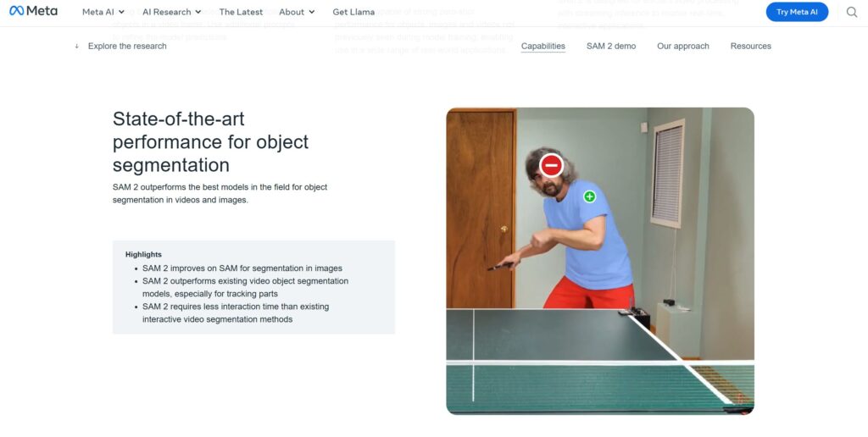Click the Highlights info box

pos(253,286)
